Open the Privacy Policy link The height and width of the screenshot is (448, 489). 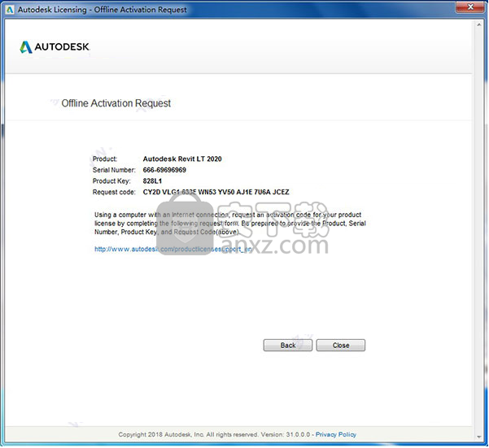pos(335,434)
